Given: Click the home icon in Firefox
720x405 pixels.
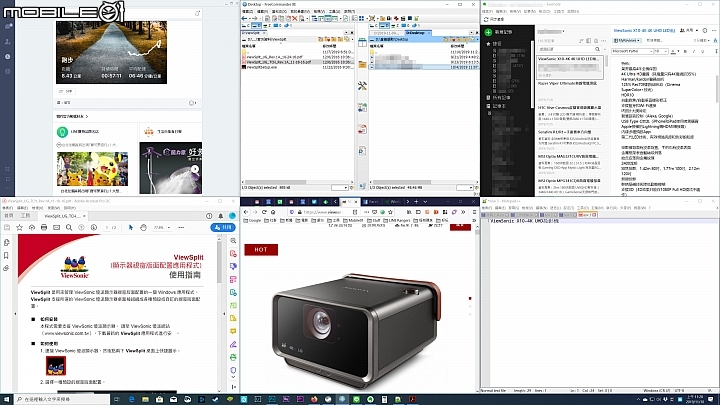Looking at the screenshot, I should point(273,212).
